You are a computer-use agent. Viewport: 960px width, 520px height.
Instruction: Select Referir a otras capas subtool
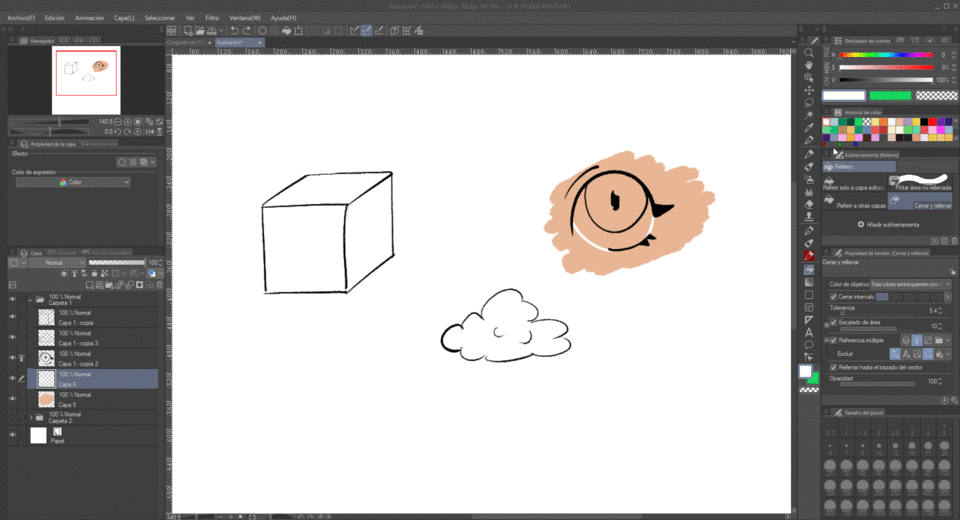click(855, 202)
